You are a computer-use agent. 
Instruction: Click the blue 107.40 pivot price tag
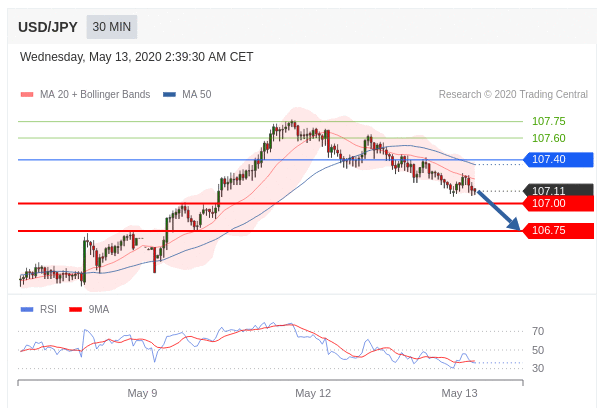click(x=558, y=159)
